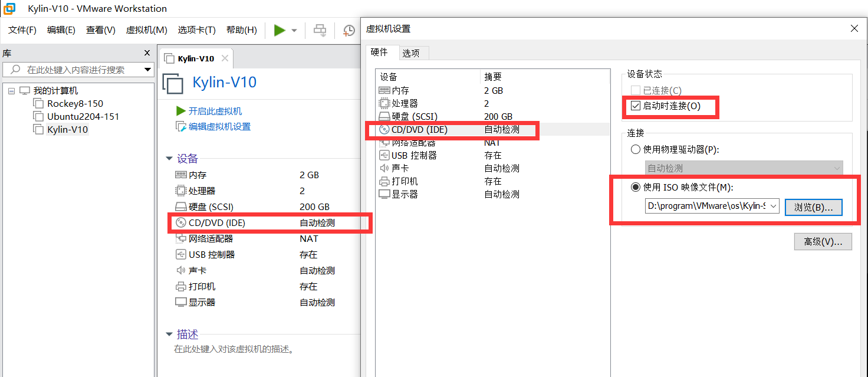Viewport: 868px width, 377px height.
Task: Open the library search dropdown arrow
Action: click(147, 70)
